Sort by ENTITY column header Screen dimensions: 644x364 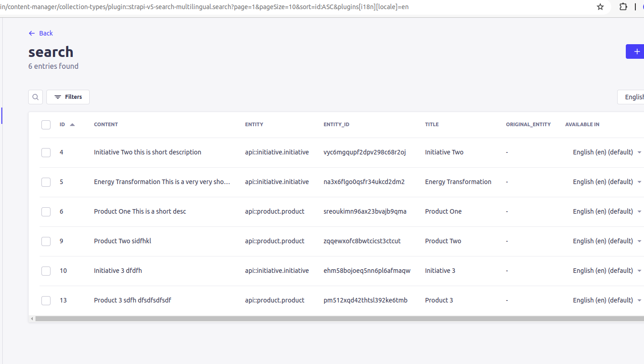(254, 124)
